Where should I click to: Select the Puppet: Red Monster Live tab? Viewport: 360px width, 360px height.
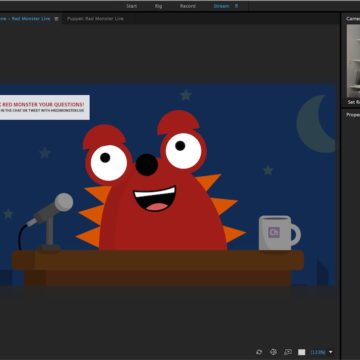click(95, 19)
